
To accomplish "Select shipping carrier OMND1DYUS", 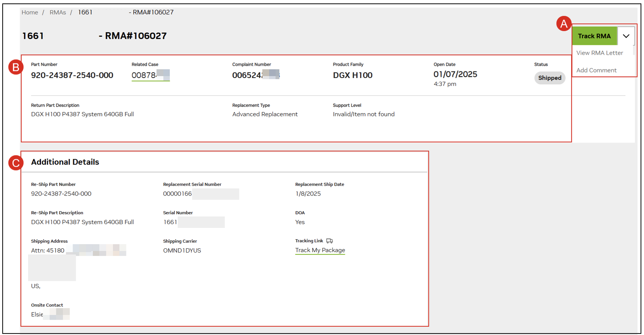I will tap(182, 251).
